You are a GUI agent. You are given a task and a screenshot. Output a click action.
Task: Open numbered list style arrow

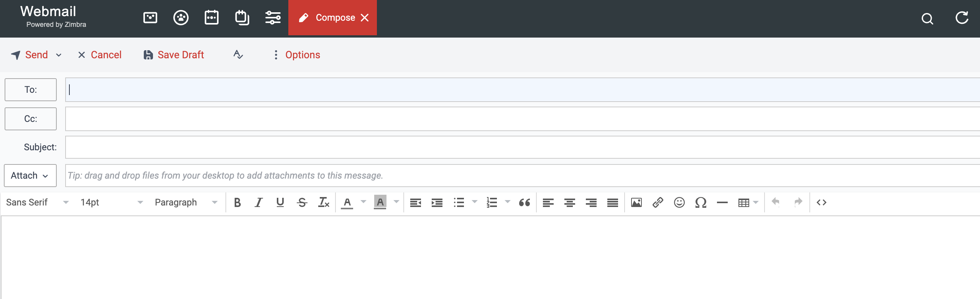(508, 202)
